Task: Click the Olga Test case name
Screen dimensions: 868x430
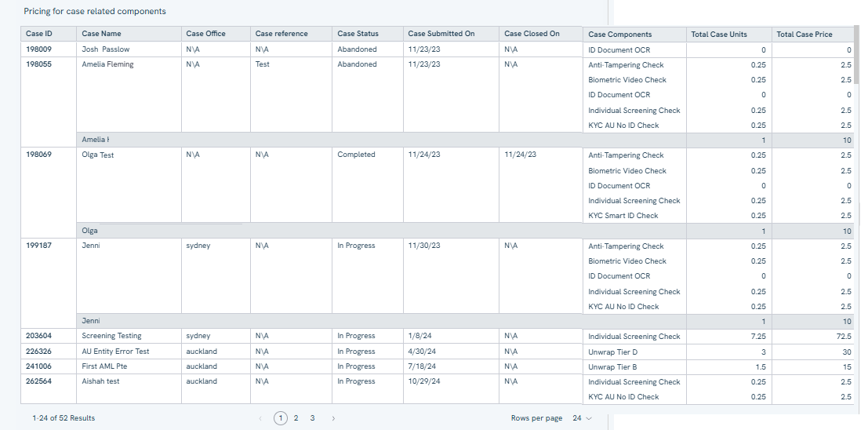Action: 98,155
